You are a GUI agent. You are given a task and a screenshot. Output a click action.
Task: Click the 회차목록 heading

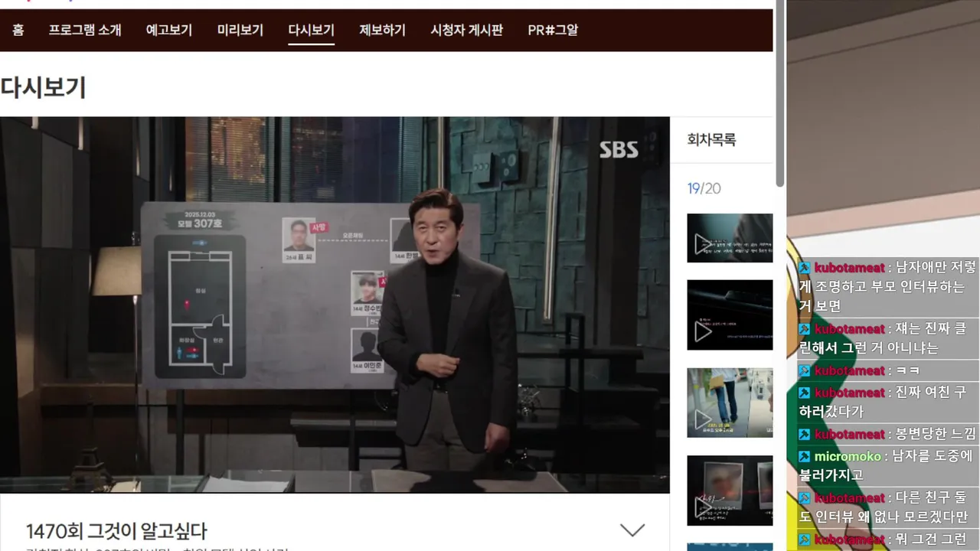711,140
